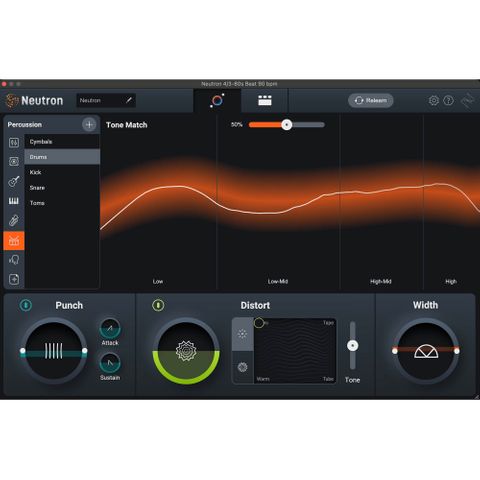Click the Relearn button
Viewport: 480px width, 480px height.
click(x=371, y=100)
